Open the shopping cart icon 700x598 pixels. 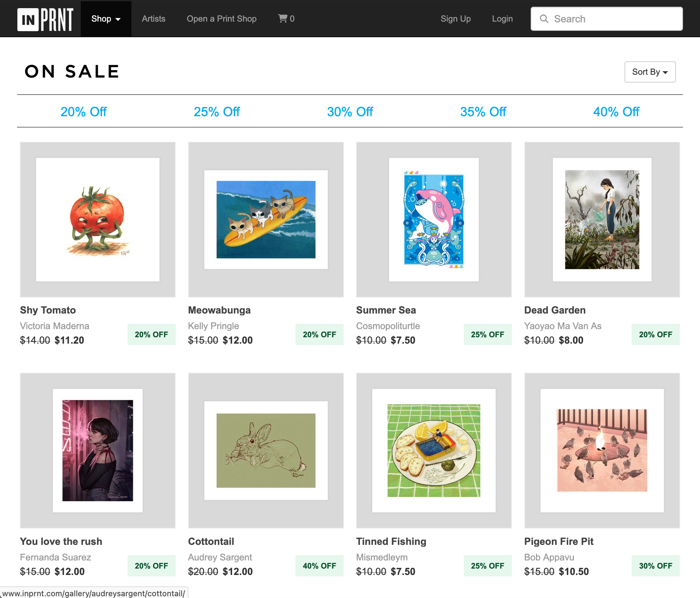point(283,18)
